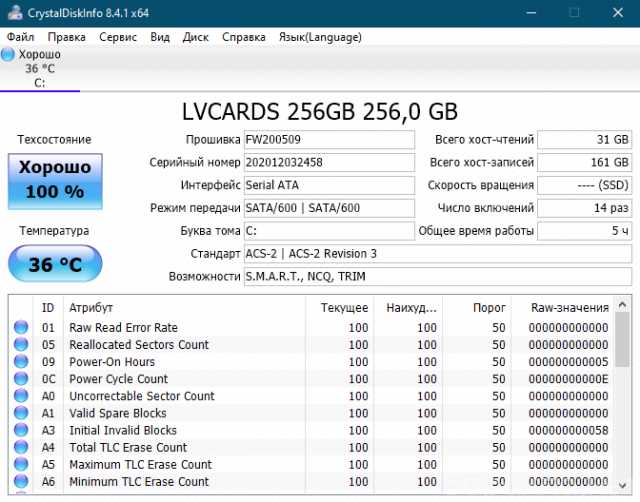Click status orb for Power-On Hours
Viewport: 640px width, 502px height.
pyautogui.click(x=21, y=362)
